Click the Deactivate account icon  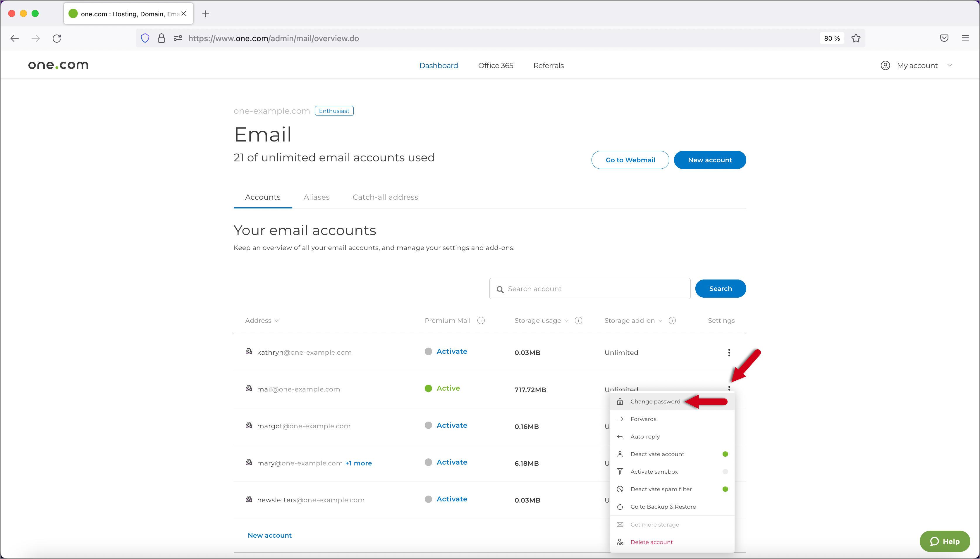(620, 453)
